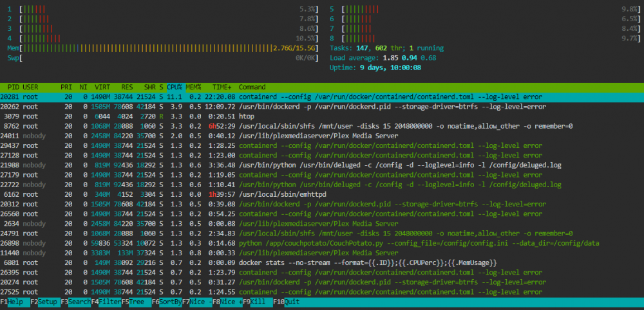Click F7 Nice minus to lower niceness

pos(198,302)
